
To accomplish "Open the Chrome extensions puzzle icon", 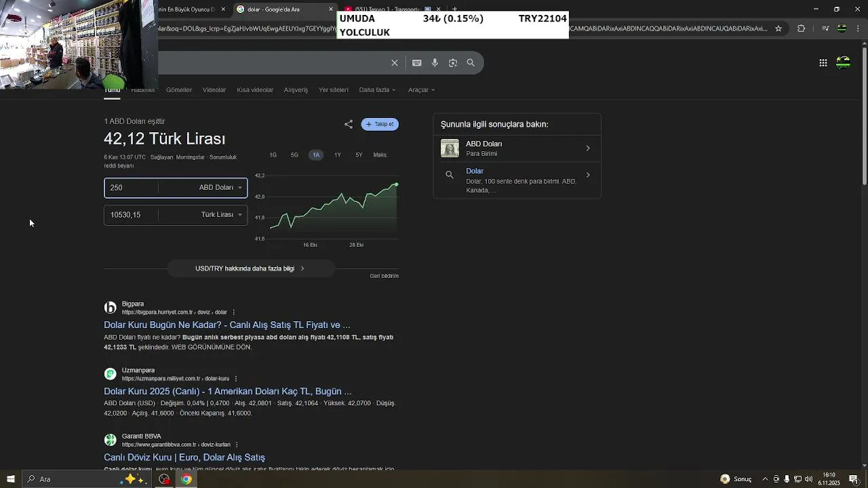I will (x=802, y=28).
